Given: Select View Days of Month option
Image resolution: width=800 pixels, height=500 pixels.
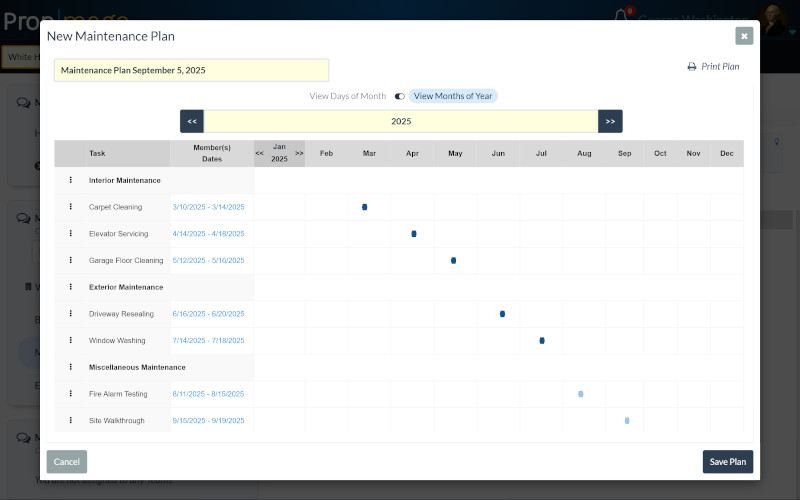Looking at the screenshot, I should (347, 96).
